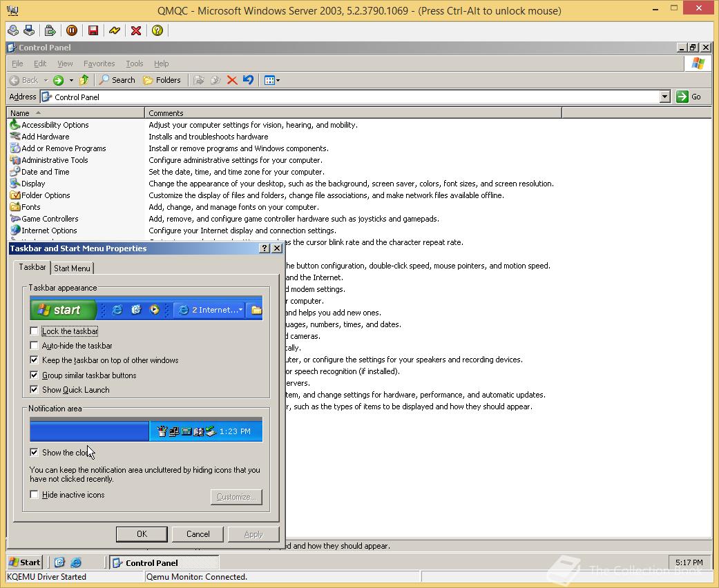Screen dimensions: 719x588
Task: Open the Back button history dropdown arrow
Action: click(x=46, y=80)
